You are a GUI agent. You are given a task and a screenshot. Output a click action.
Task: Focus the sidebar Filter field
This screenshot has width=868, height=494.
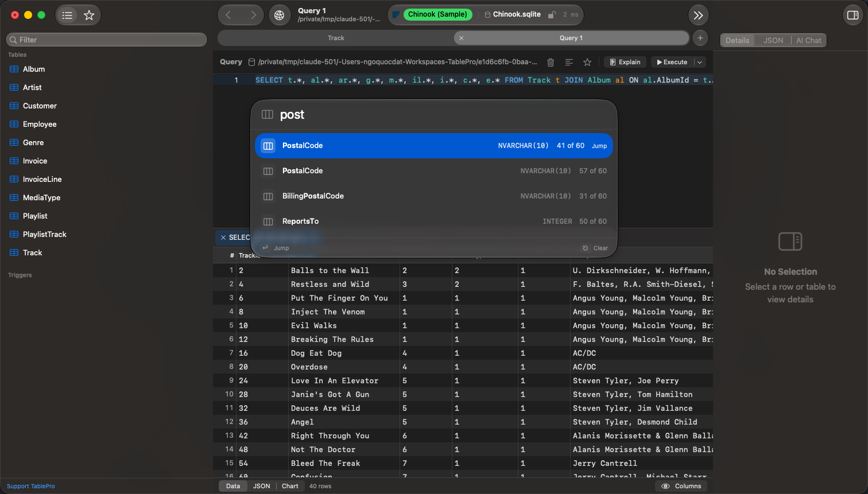pyautogui.click(x=106, y=40)
